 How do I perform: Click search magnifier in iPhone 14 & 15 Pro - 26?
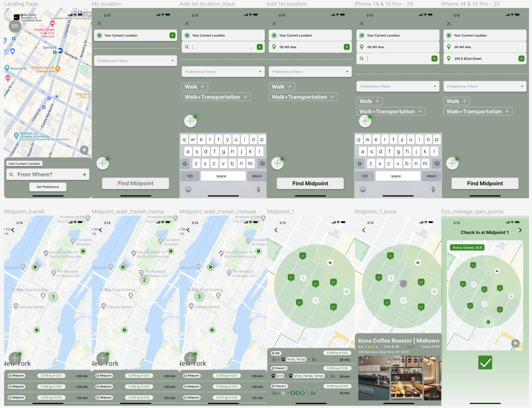pyautogui.click(x=361, y=59)
